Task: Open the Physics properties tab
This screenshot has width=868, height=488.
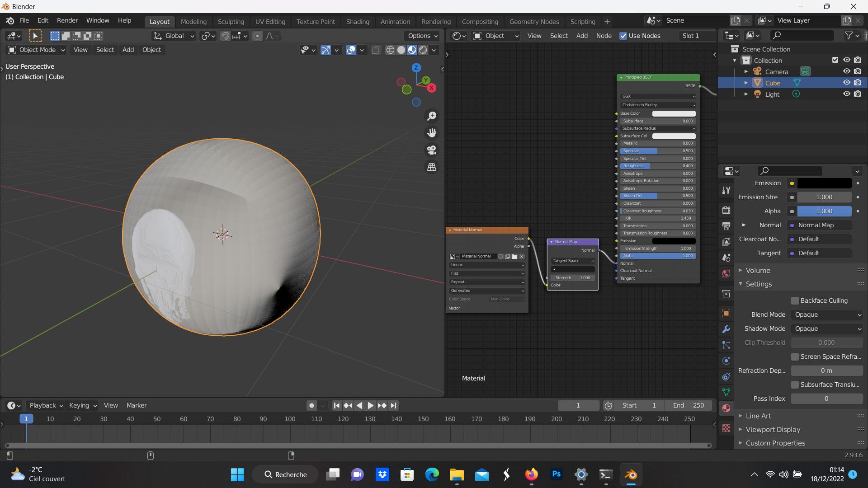Action: click(726, 361)
